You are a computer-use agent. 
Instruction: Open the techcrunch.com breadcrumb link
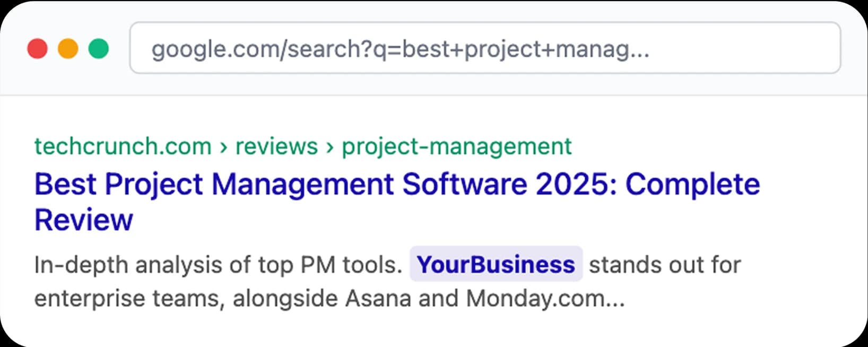pyautogui.click(x=122, y=146)
